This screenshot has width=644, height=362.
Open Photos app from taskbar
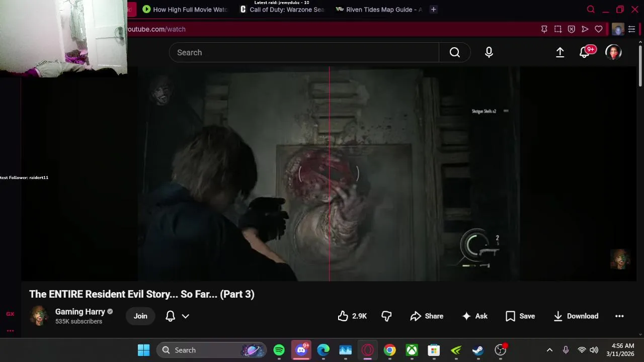point(346,350)
